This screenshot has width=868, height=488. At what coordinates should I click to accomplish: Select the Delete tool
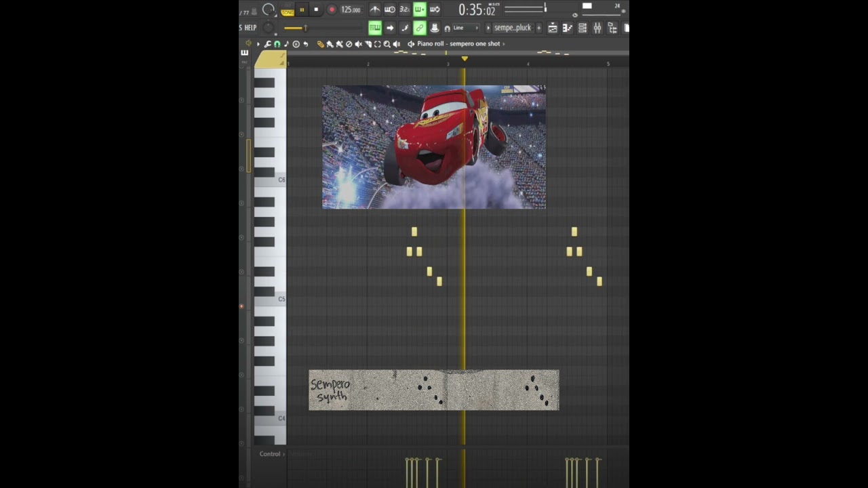(349, 44)
